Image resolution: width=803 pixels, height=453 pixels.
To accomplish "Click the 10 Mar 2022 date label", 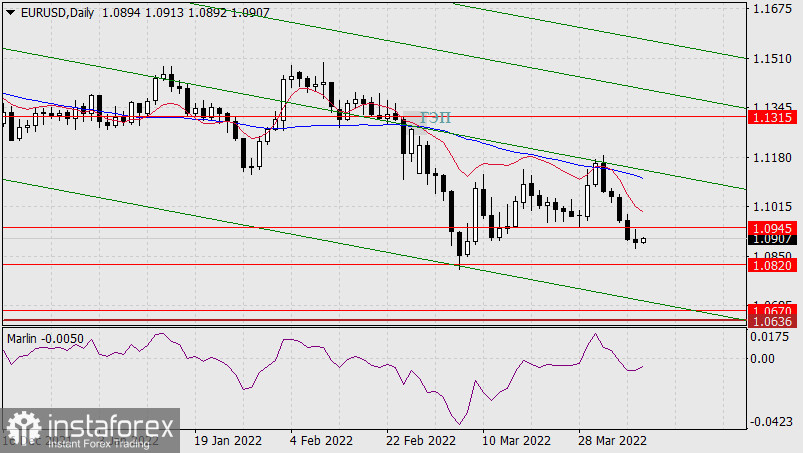I will [x=514, y=441].
